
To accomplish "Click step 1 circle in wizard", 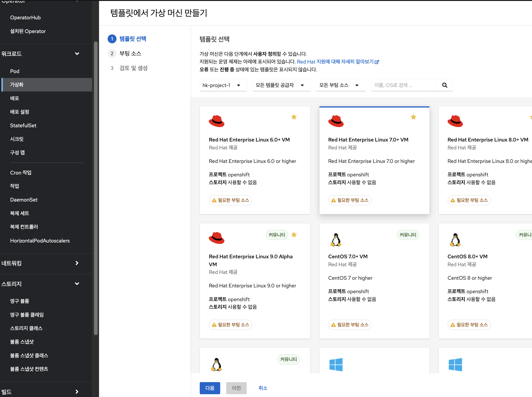I will (x=112, y=39).
